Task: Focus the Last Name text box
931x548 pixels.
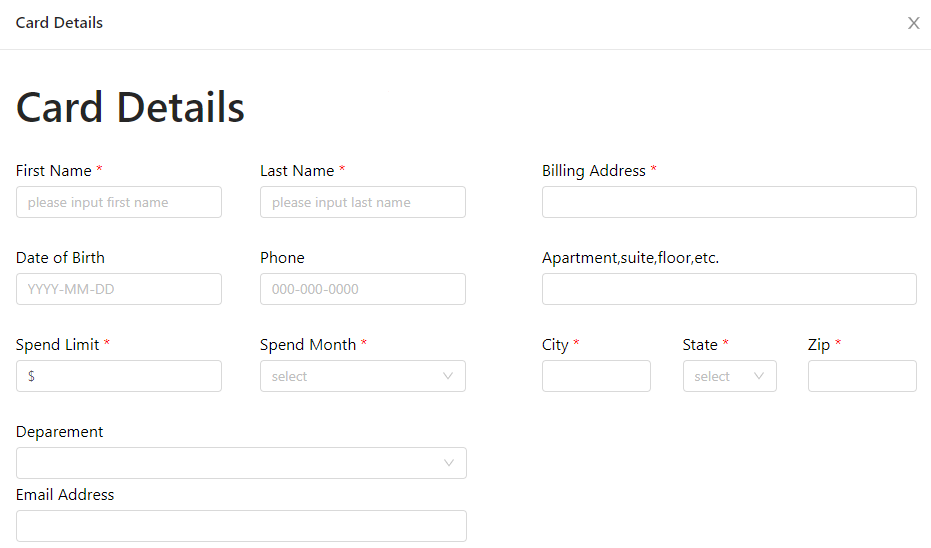Action: click(362, 202)
